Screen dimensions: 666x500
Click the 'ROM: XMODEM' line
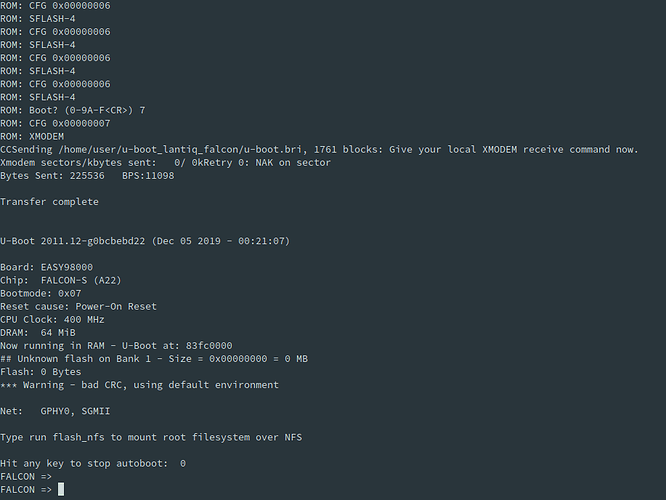point(32,137)
